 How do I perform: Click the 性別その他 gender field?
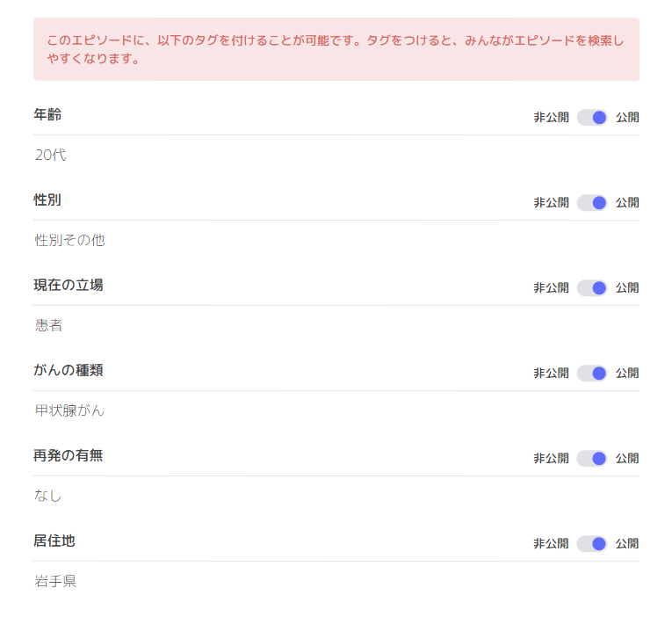click(x=336, y=240)
